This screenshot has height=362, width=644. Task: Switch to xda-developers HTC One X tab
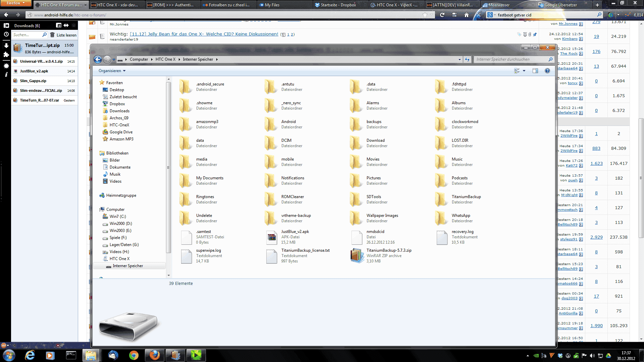(x=117, y=5)
